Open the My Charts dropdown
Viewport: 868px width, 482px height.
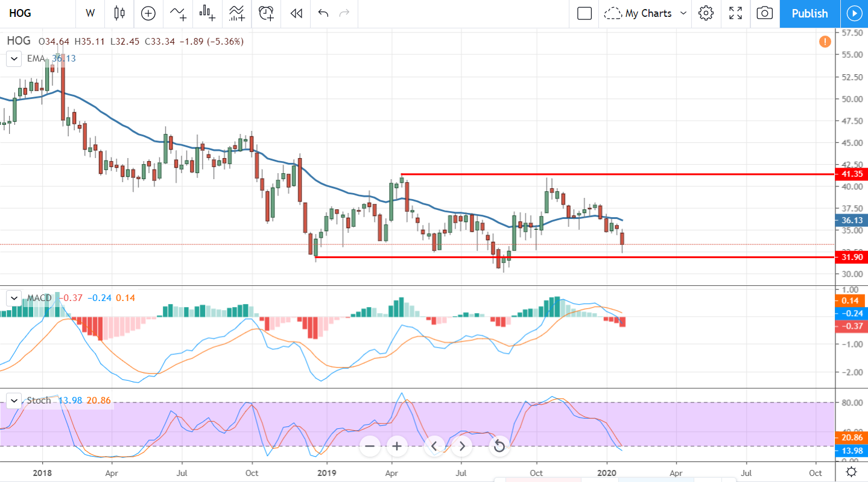[x=645, y=13]
